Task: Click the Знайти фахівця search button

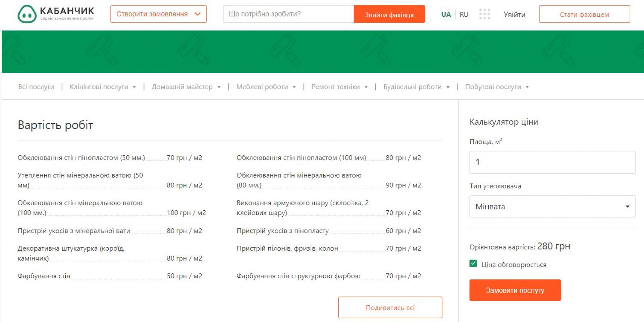Action: pyautogui.click(x=389, y=14)
